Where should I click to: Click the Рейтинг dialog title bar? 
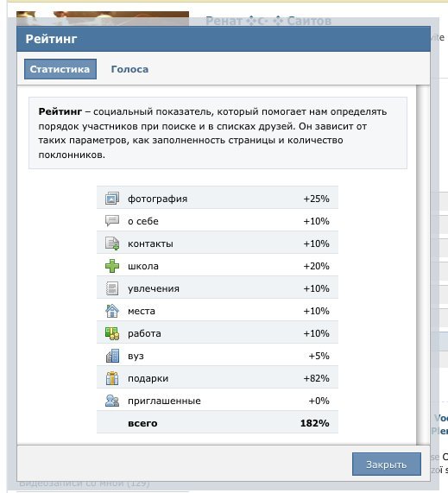(224, 39)
